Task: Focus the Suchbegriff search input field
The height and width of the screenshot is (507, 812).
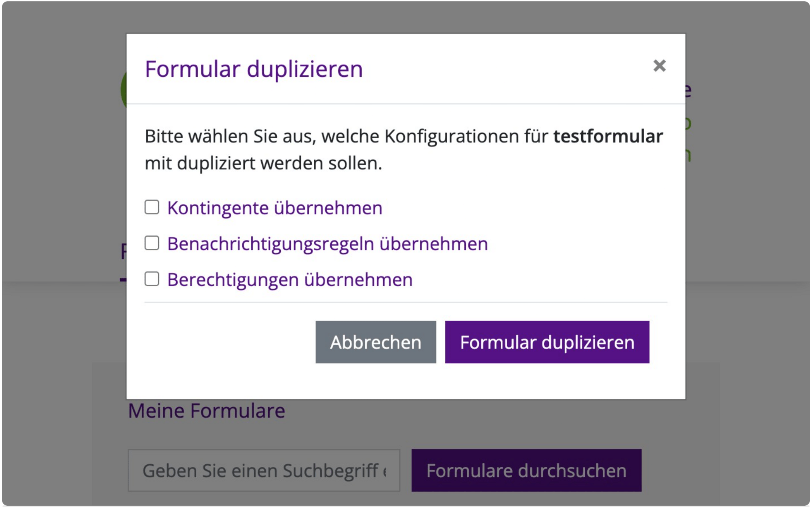Action: (264, 470)
